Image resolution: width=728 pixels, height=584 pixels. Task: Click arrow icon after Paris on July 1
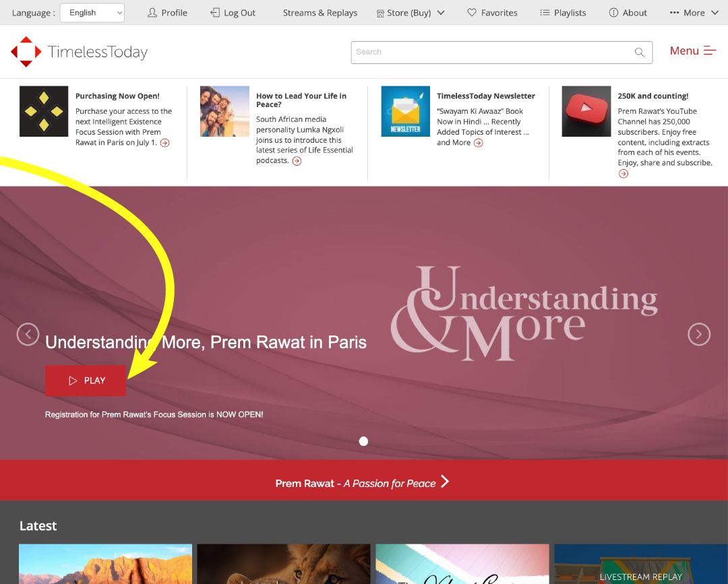[165, 143]
